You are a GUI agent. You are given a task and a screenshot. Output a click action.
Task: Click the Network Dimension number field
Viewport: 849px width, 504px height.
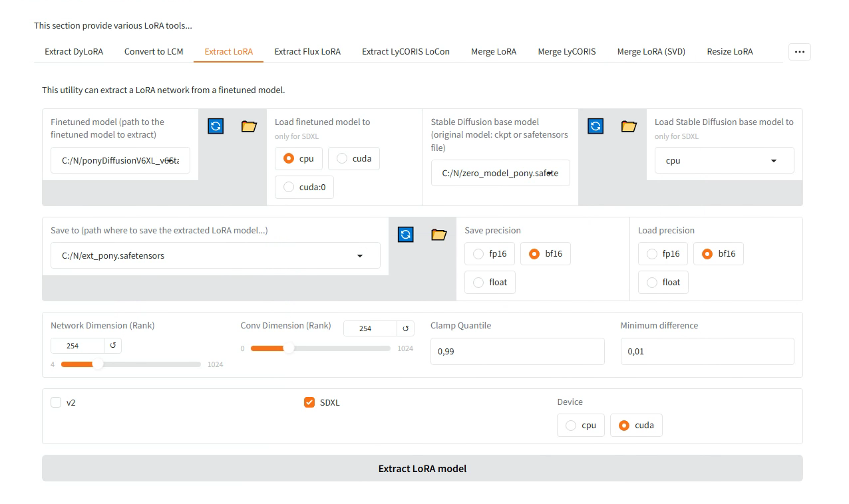point(77,346)
